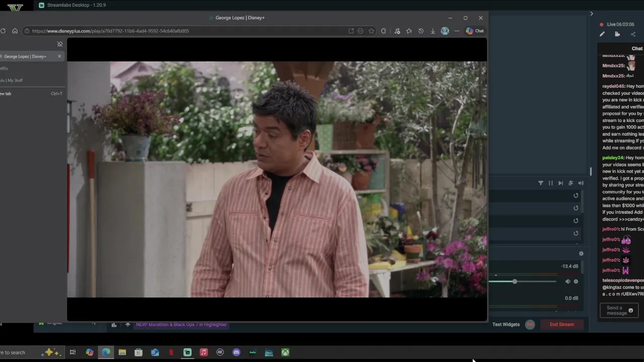
Task: Click the stats bars icon in Streamlabs footer
Action: (114, 325)
